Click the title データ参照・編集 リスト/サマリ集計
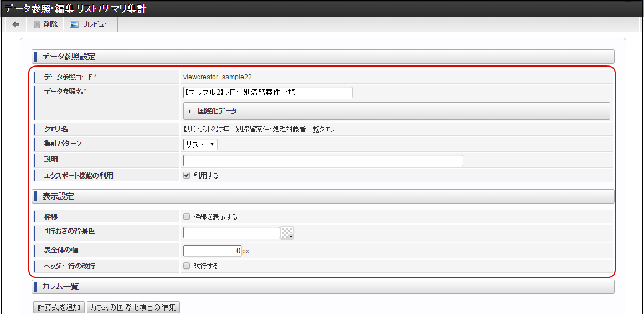 [x=75, y=8]
